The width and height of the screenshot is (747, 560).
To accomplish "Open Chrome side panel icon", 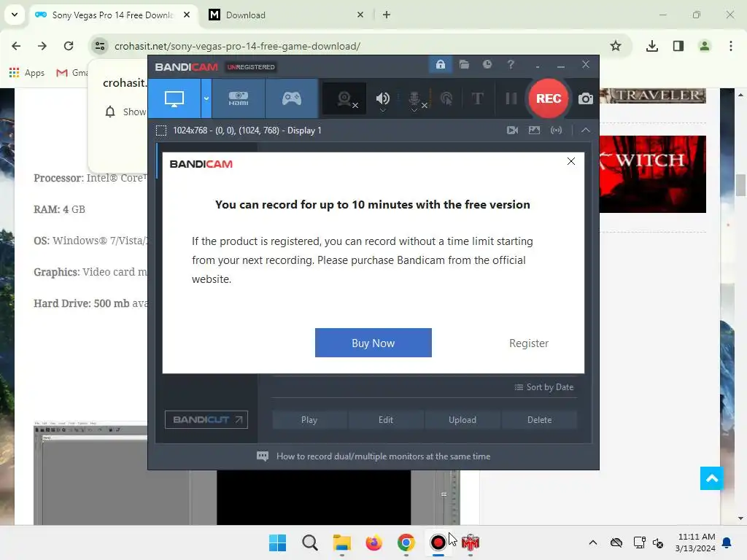I will coord(678,46).
